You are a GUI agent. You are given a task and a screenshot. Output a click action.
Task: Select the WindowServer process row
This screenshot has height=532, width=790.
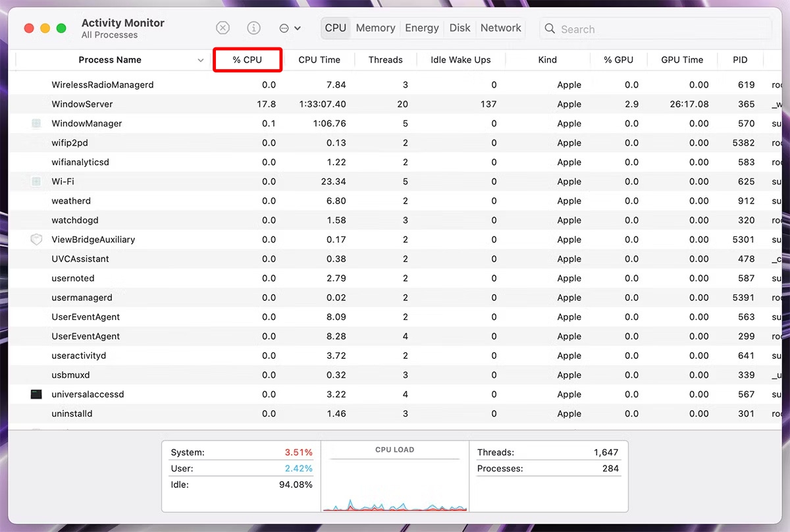263,104
